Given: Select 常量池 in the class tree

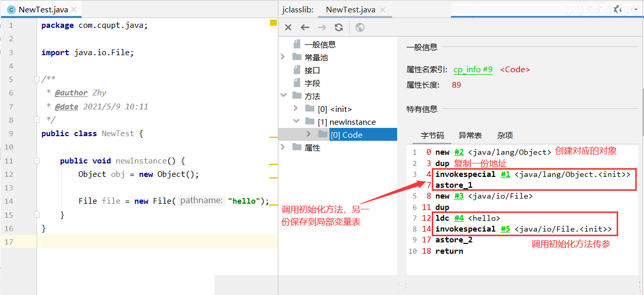Looking at the screenshot, I should tap(316, 57).
